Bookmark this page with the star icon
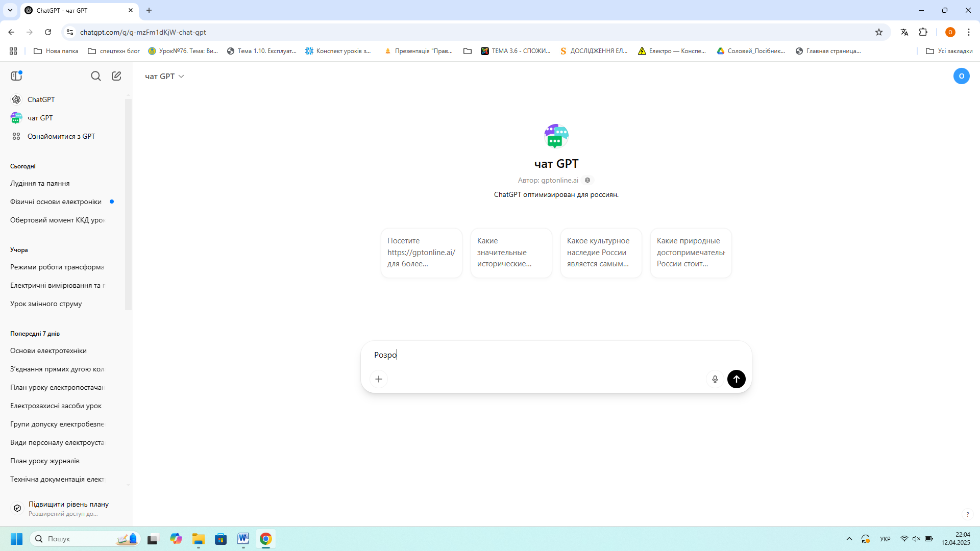 coord(879,32)
